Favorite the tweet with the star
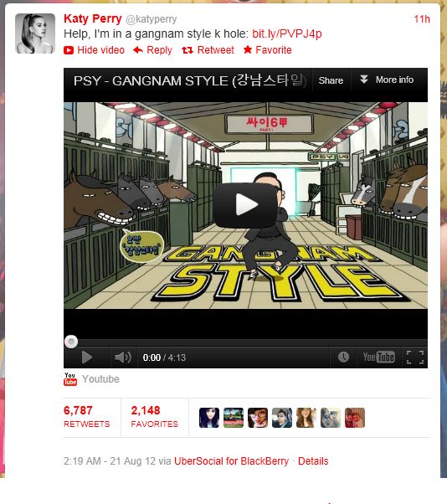Viewport: 447px width, 504px height. click(267, 50)
